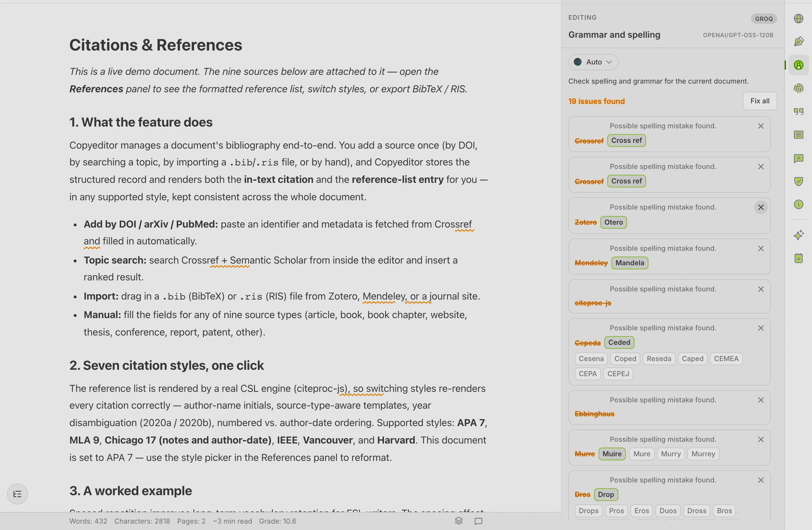Choose Murrey alternative for Murre
This screenshot has width=812, height=530.
click(703, 454)
